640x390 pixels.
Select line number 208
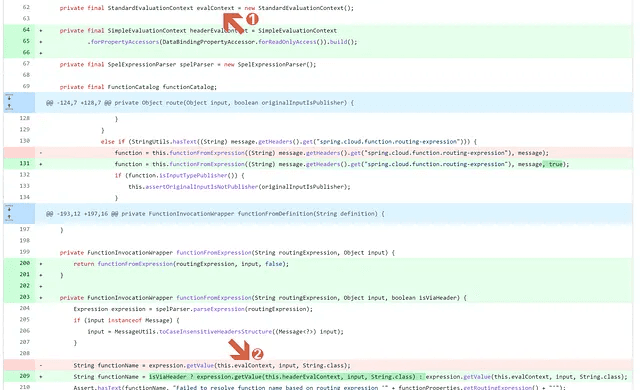pos(24,353)
